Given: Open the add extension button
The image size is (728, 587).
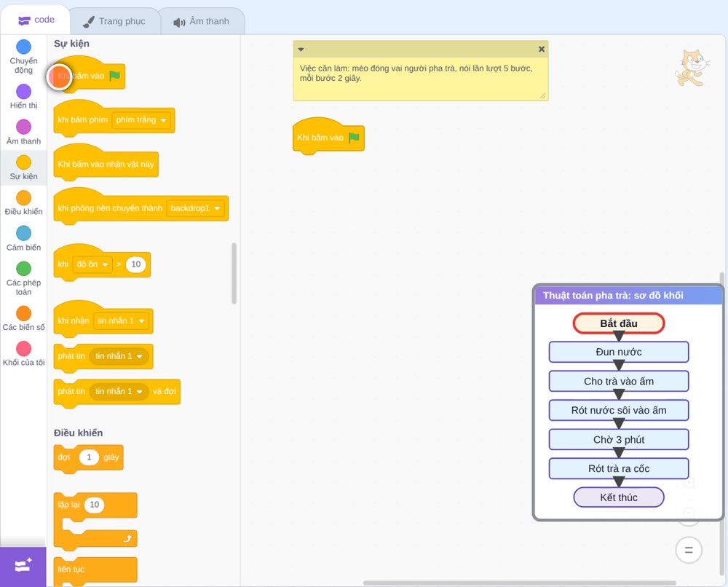Looking at the screenshot, I should [23, 566].
